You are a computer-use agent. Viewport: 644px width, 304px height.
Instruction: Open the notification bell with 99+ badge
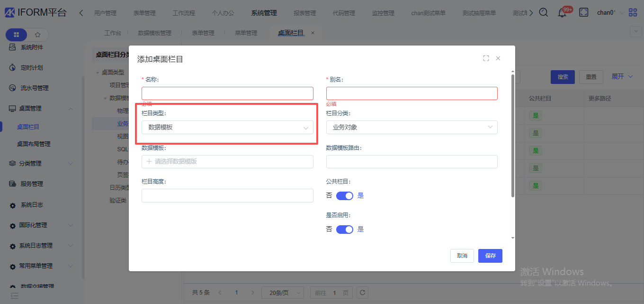pos(563,13)
